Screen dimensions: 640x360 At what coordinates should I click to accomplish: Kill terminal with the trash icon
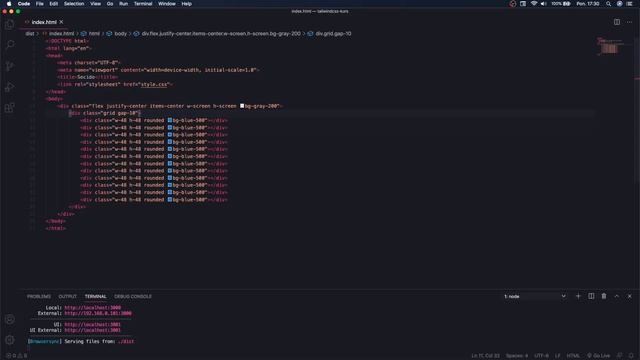pos(604,296)
